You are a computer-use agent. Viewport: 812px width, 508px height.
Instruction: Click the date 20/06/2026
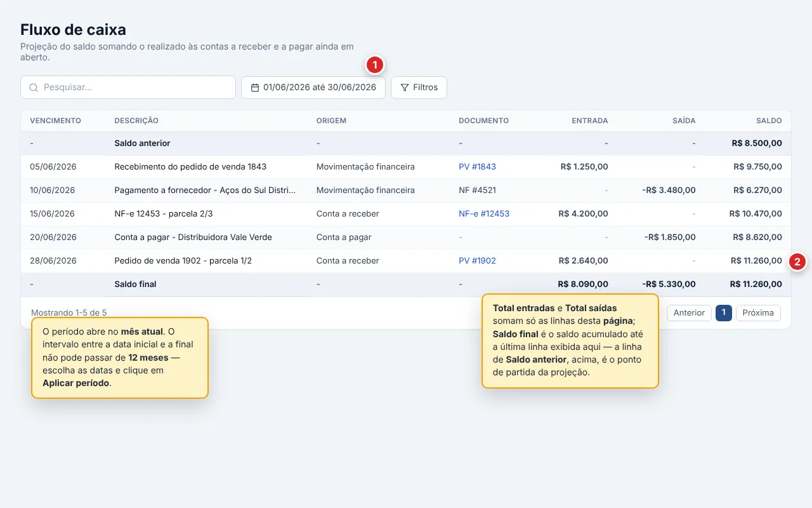click(53, 237)
